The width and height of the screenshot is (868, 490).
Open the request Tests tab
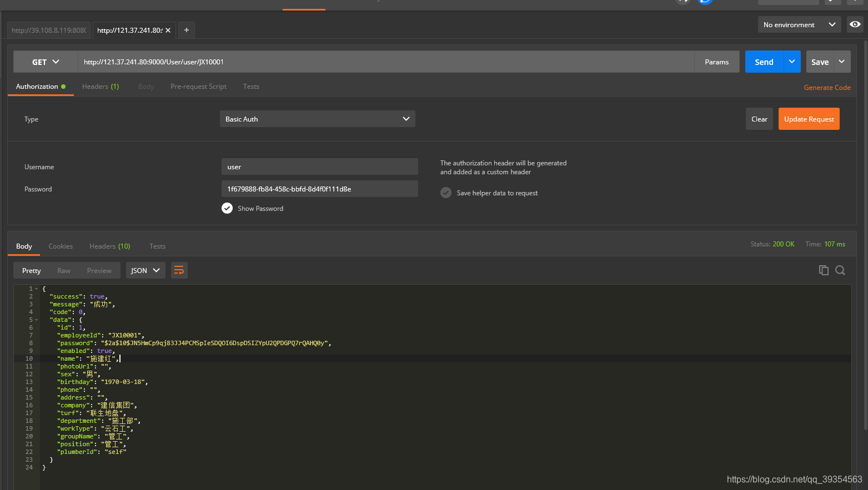pos(251,87)
